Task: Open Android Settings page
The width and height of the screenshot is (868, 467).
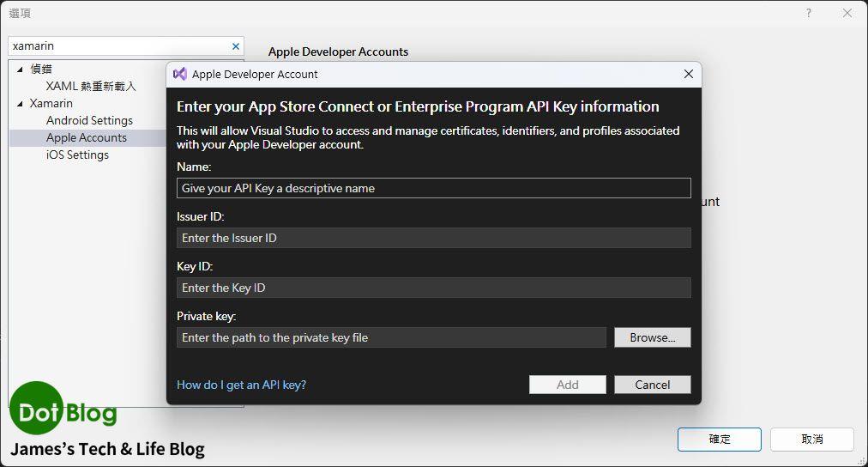Action: pyautogui.click(x=89, y=120)
